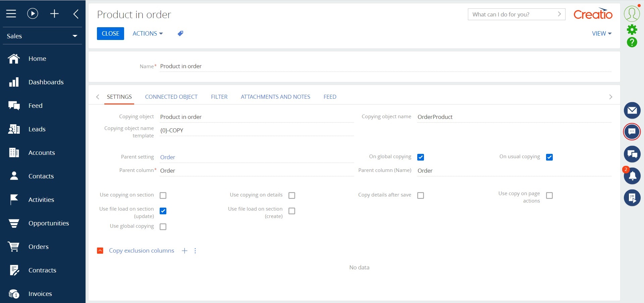Click the tag icon next to ACTIONS

(x=180, y=33)
